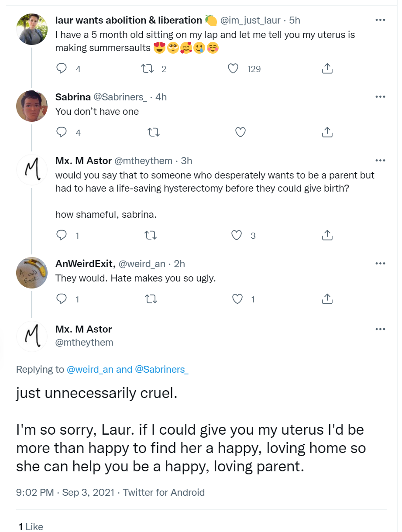
Task: Share laur's original tweet
Action: coord(327,69)
